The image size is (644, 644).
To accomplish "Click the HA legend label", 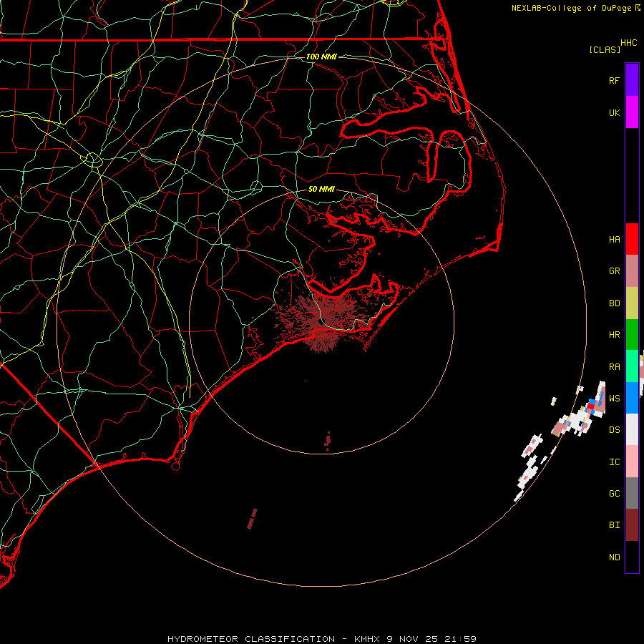I will coord(614,240).
